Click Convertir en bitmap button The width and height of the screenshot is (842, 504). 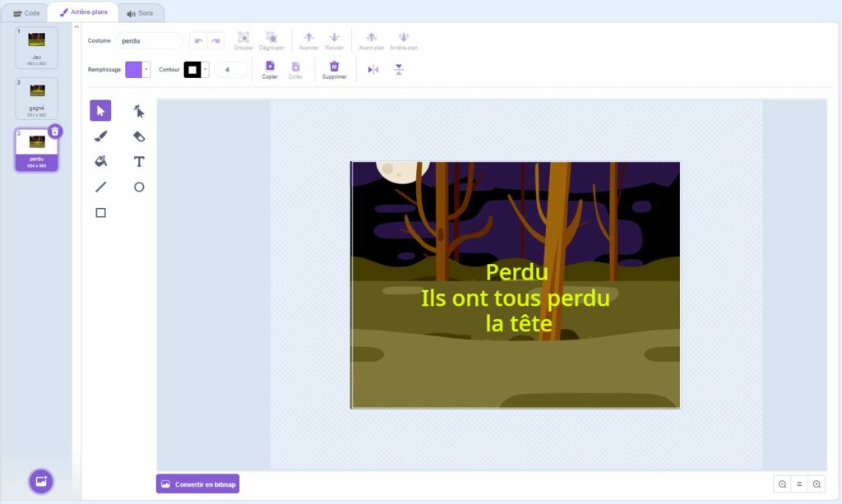click(x=197, y=484)
